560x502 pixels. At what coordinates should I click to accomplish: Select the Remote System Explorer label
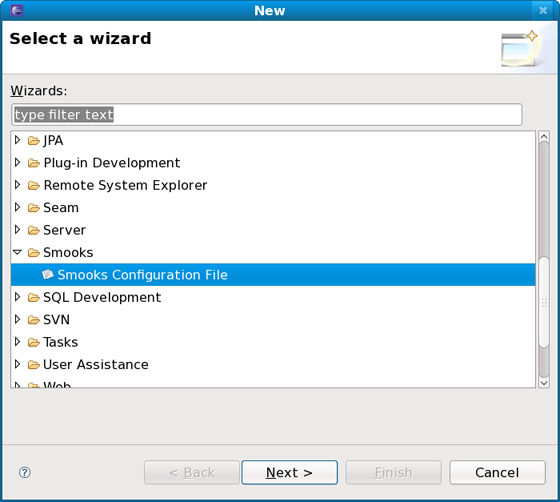pos(125,185)
